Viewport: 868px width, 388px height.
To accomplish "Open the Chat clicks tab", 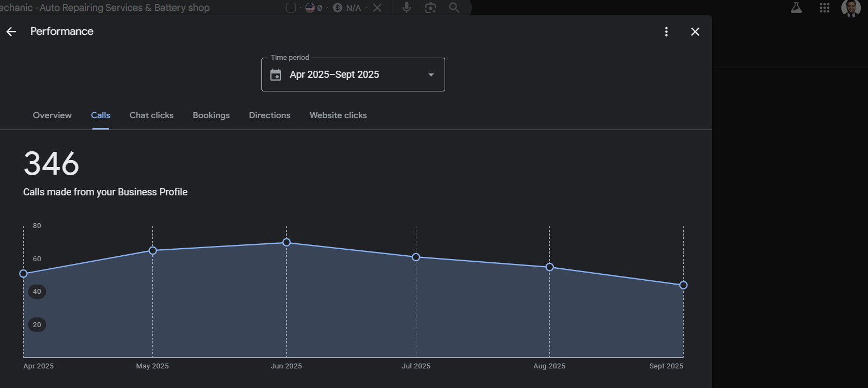I will 152,115.
